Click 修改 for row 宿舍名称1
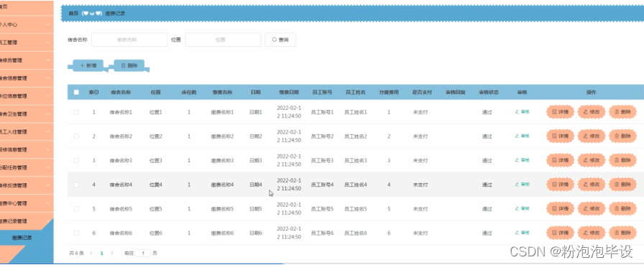Viewport: 644px width, 265px height. [592, 112]
